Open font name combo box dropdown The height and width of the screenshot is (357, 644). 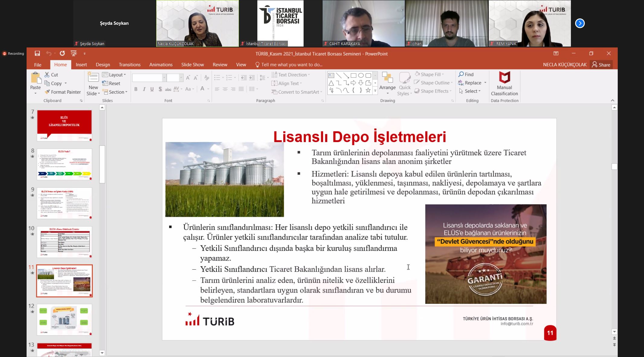pos(164,78)
